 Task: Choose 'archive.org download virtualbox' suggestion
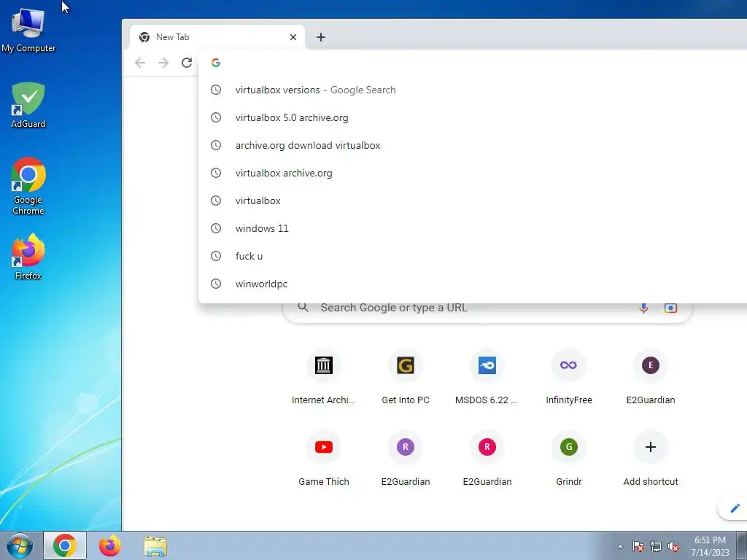click(473, 145)
